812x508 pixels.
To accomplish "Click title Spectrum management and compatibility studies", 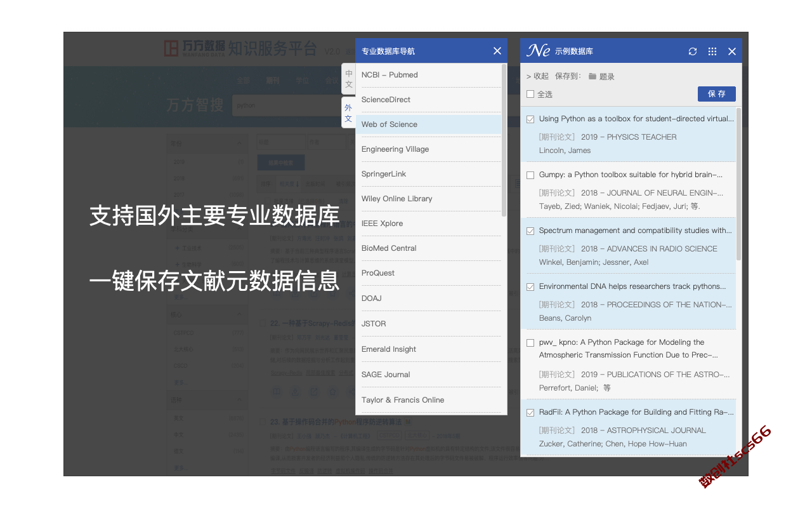I will point(636,231).
